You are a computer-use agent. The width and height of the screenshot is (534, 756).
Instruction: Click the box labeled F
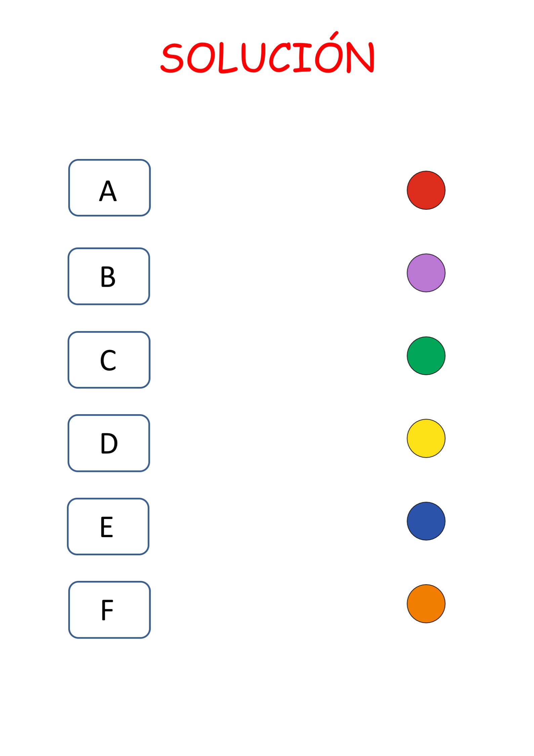click(109, 610)
